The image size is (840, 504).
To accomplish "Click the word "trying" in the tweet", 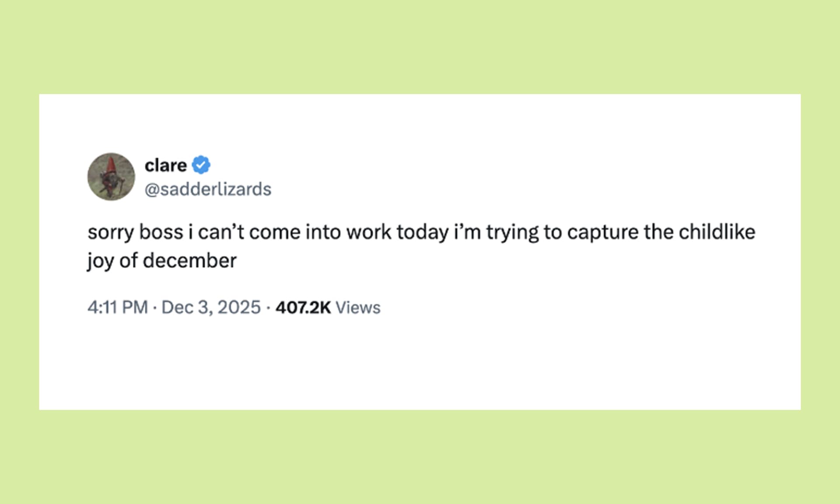I will [512, 232].
